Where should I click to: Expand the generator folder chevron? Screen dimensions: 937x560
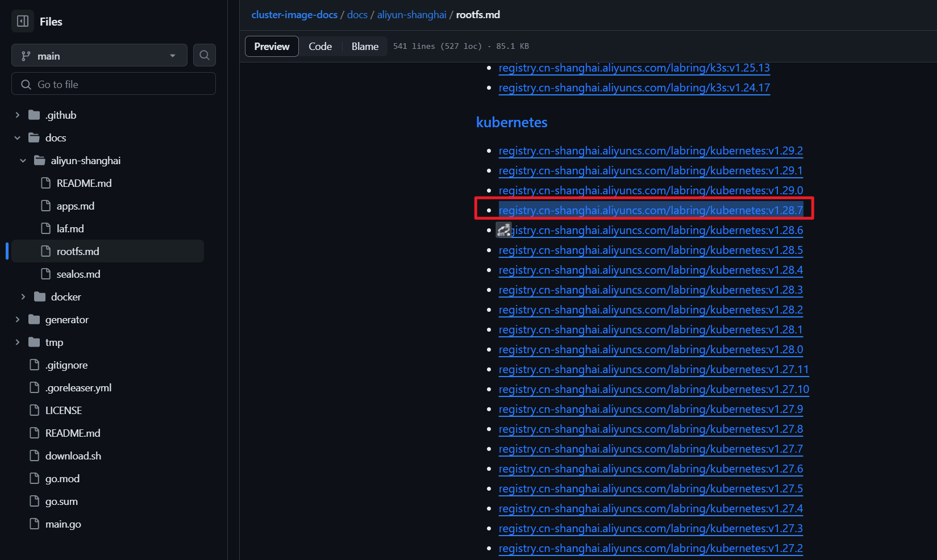coord(18,320)
